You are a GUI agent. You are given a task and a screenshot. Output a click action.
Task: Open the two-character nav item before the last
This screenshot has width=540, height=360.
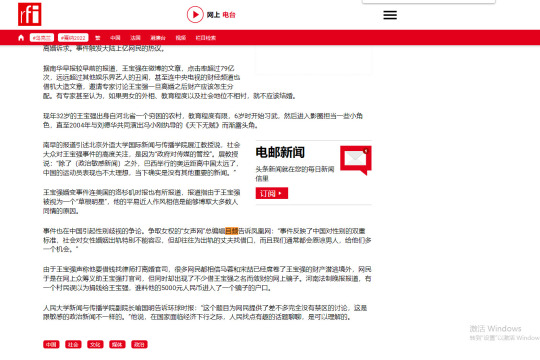[x=181, y=38]
